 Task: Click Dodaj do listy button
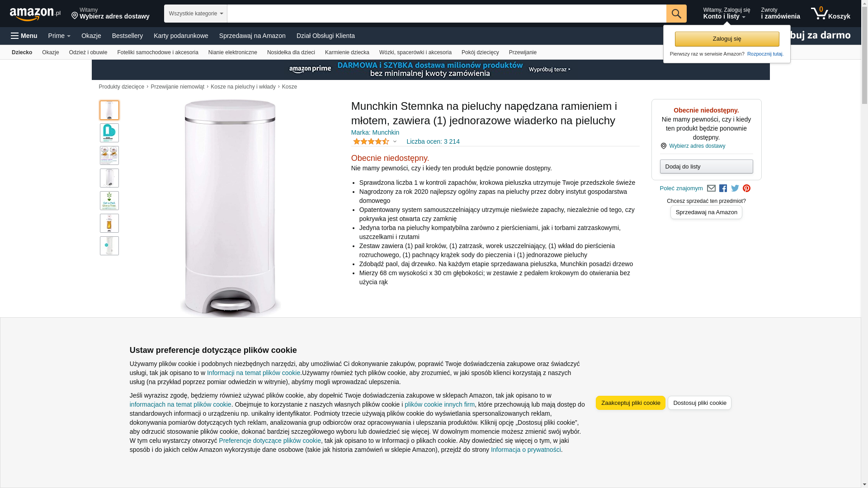click(x=706, y=167)
